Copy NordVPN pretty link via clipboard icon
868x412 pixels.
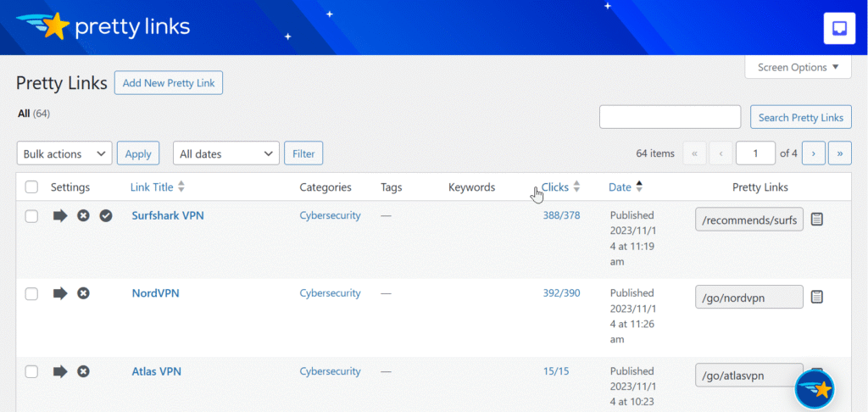[817, 298]
